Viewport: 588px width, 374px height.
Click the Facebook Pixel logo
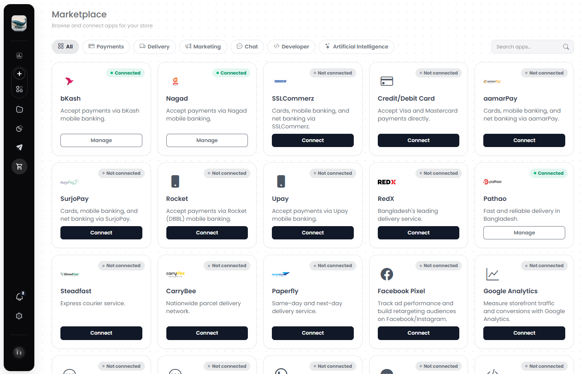[x=386, y=274]
